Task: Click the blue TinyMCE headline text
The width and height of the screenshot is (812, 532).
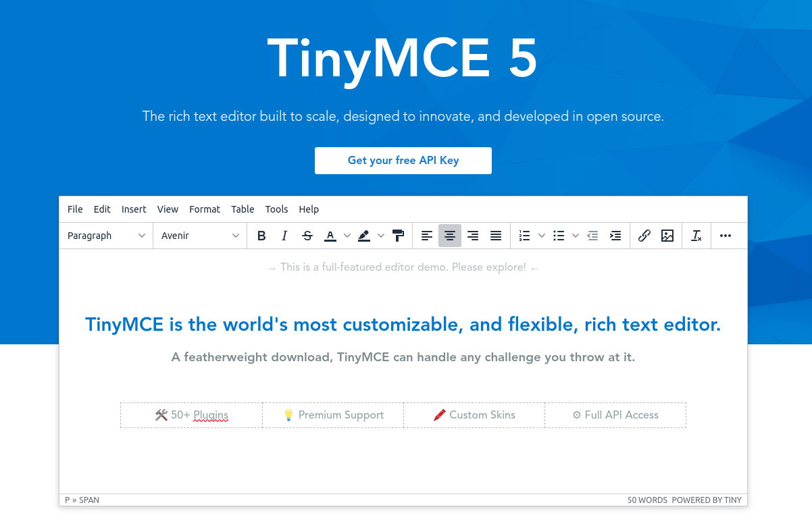Action: [403, 324]
